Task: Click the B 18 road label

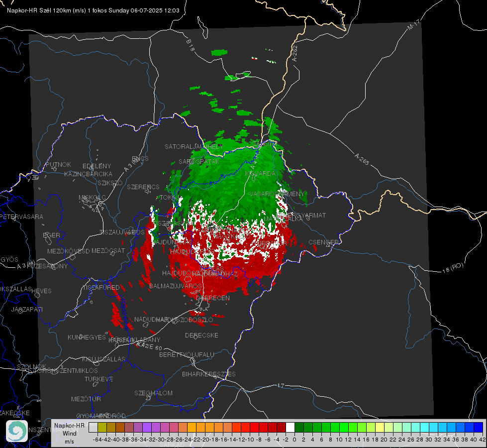Action: click(x=191, y=45)
